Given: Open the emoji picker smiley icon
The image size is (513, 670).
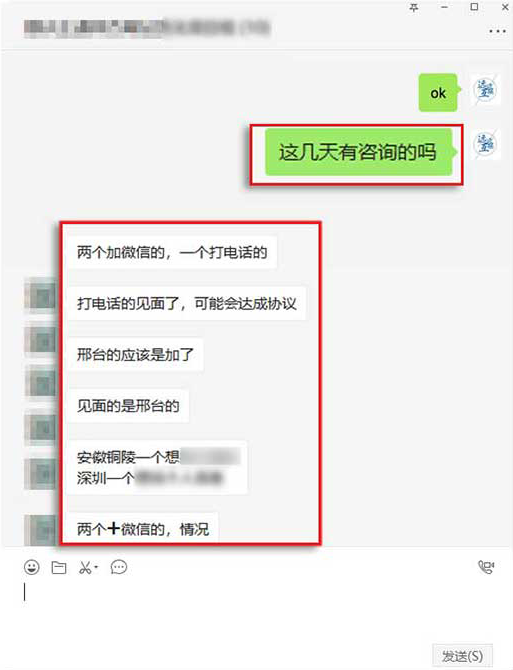Looking at the screenshot, I should (32, 567).
